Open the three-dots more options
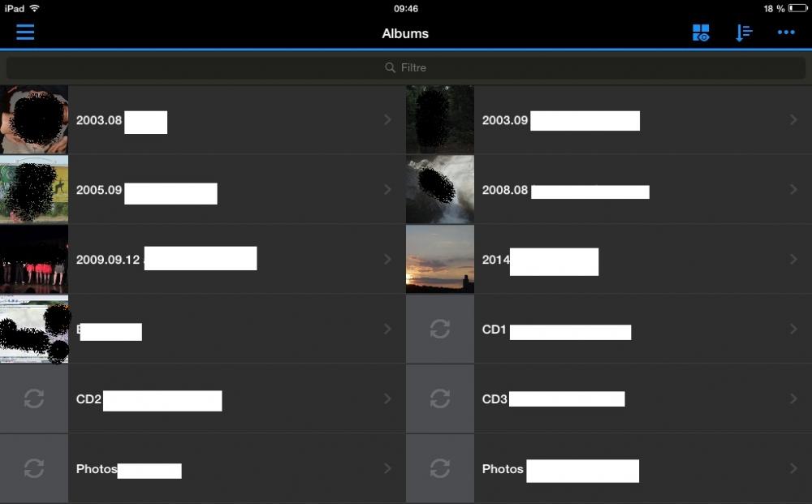The width and height of the screenshot is (812, 504). click(x=786, y=32)
